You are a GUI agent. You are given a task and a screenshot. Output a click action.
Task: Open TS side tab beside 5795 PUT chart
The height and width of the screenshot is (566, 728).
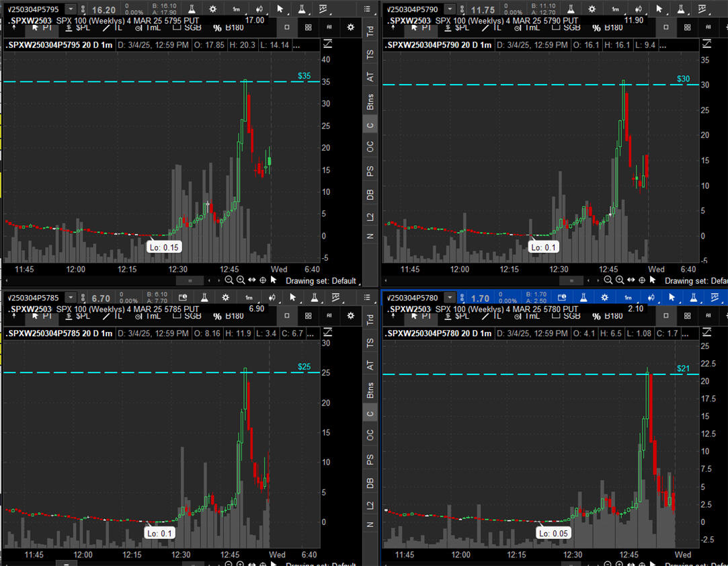[370, 54]
